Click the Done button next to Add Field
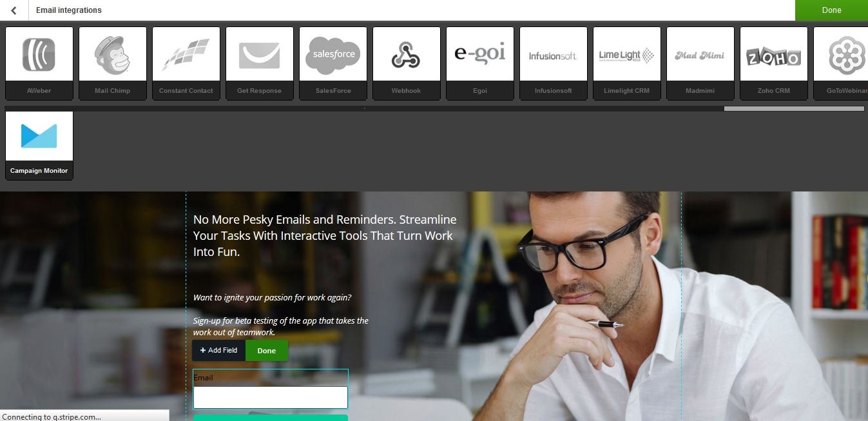This screenshot has width=868, height=421. point(267,351)
